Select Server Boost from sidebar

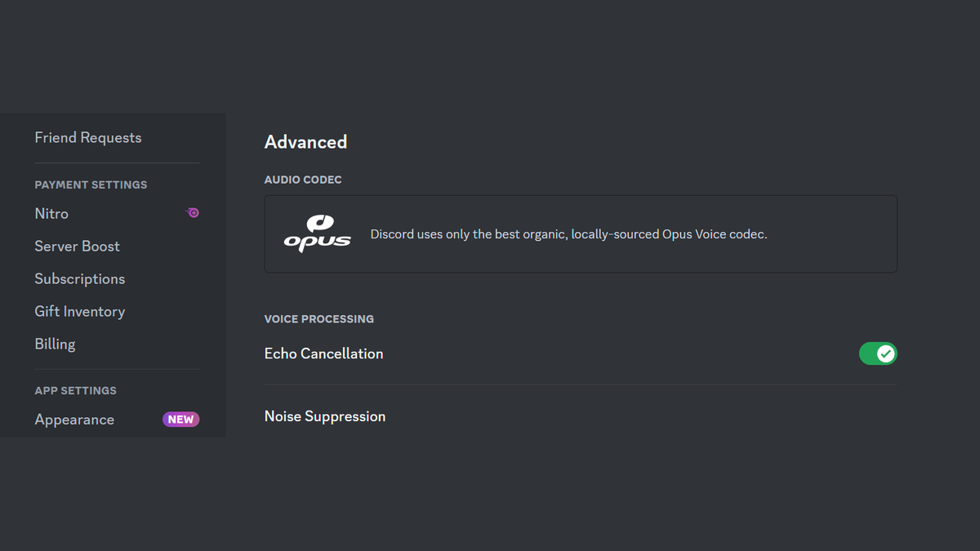[x=77, y=246]
